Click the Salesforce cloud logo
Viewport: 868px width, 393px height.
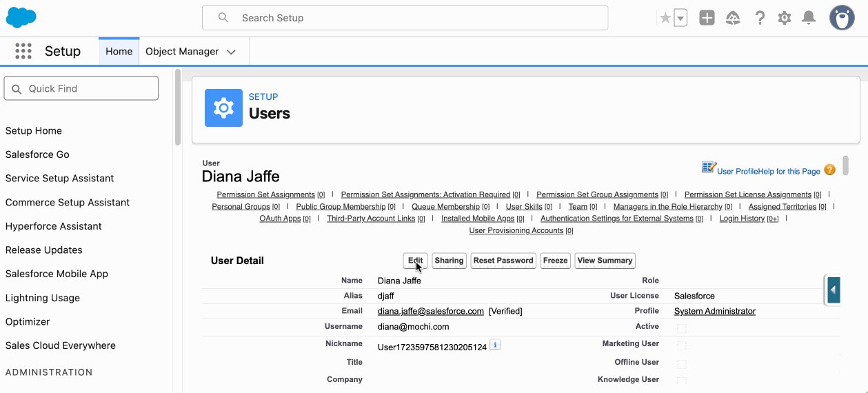(21, 18)
